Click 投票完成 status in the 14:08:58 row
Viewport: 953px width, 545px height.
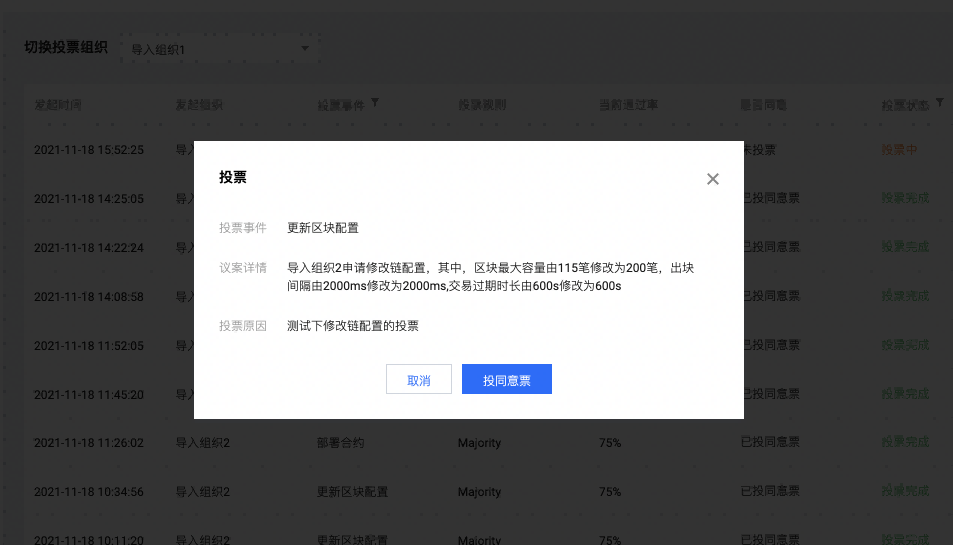coord(905,296)
